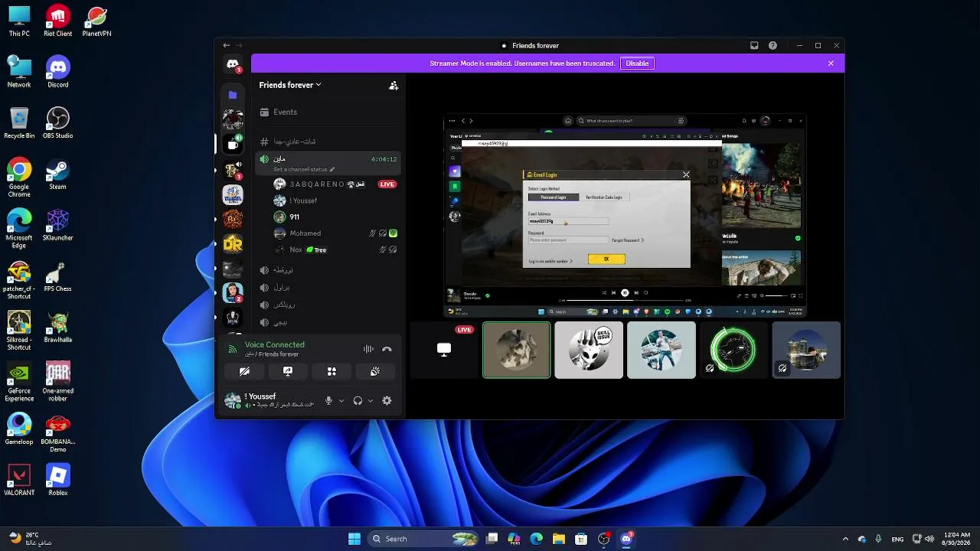Open Roblox desktop icon

pos(58,481)
